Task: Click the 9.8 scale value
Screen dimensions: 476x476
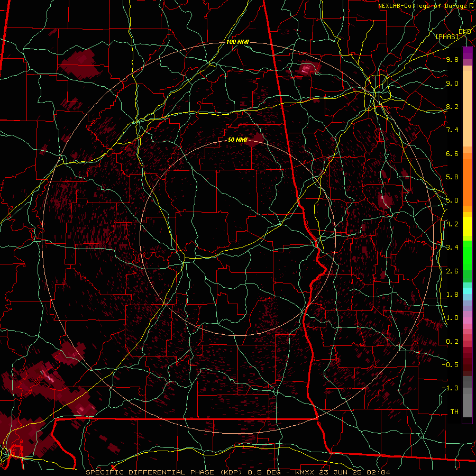Action: click(x=452, y=59)
